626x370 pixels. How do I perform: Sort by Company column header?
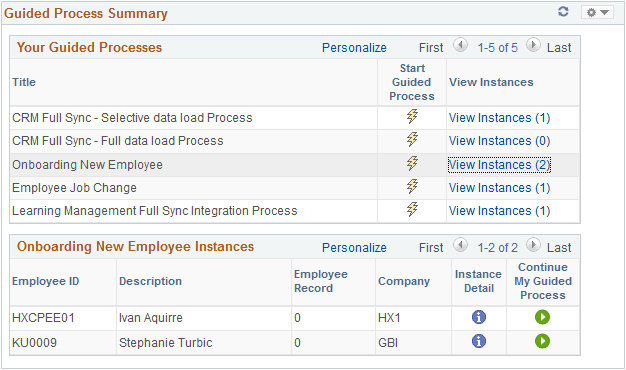(x=404, y=281)
